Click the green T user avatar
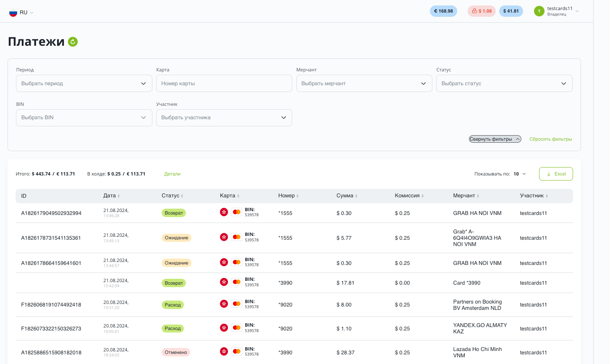The height and width of the screenshot is (364, 610). 539,11
